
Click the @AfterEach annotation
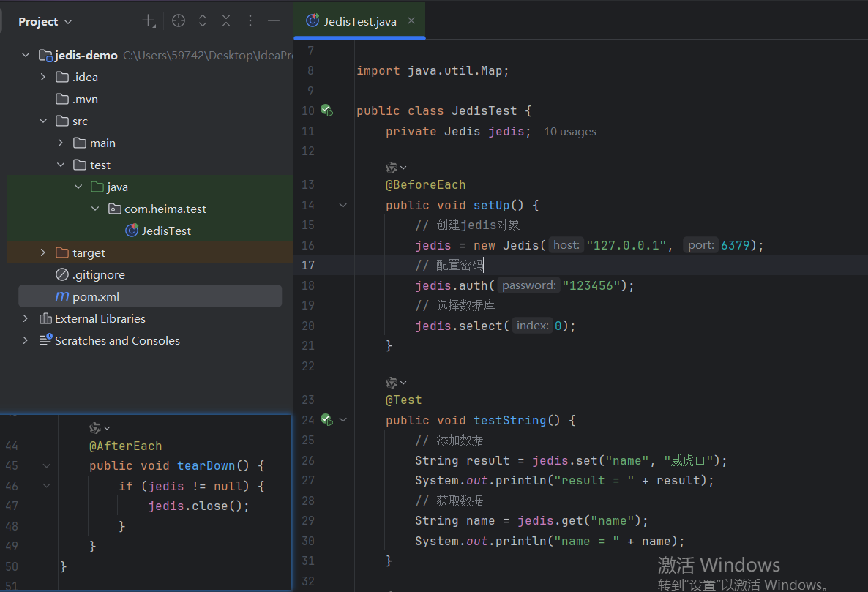[x=126, y=446]
